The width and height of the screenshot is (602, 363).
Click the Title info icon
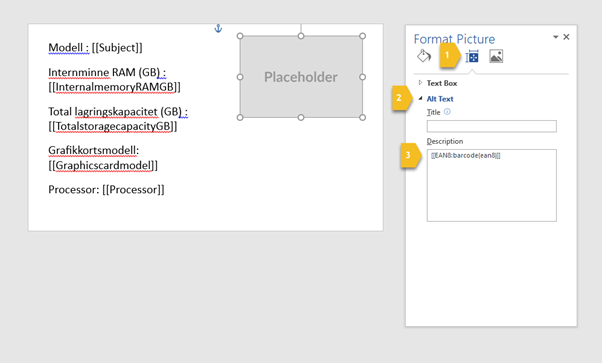pos(447,112)
